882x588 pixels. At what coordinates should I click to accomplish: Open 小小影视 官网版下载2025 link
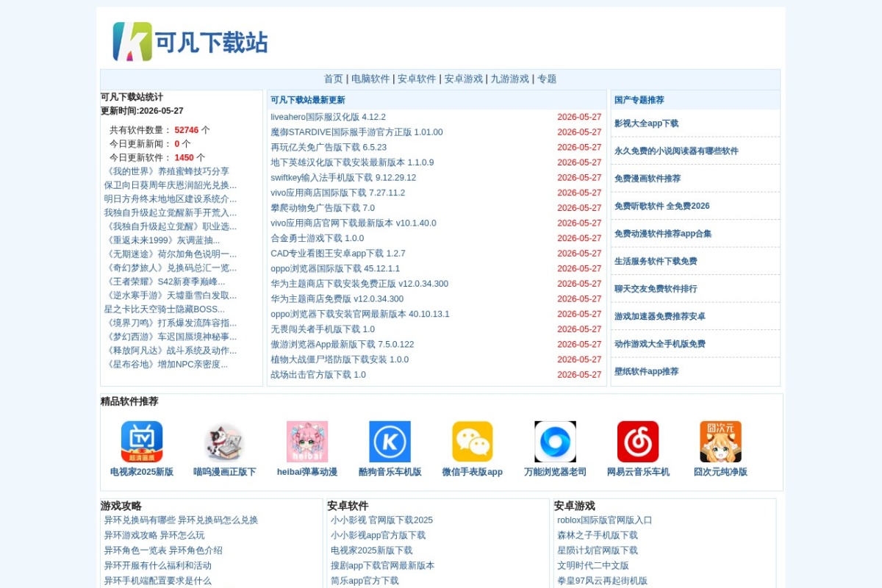point(381,520)
